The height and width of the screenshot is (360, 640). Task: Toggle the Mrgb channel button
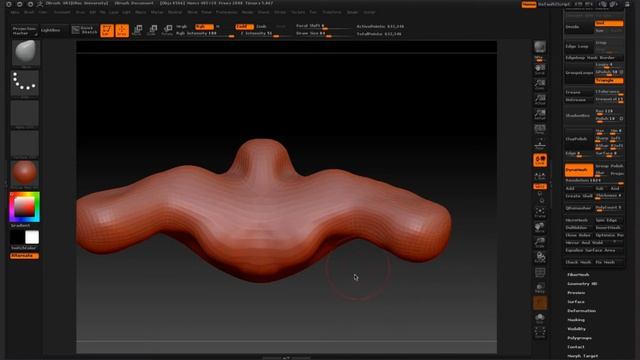tap(181, 27)
